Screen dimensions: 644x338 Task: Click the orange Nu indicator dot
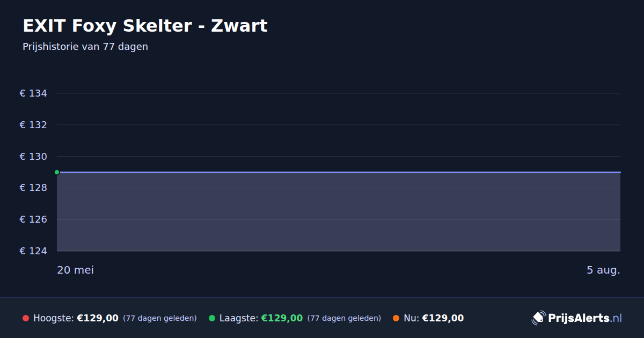396,318
